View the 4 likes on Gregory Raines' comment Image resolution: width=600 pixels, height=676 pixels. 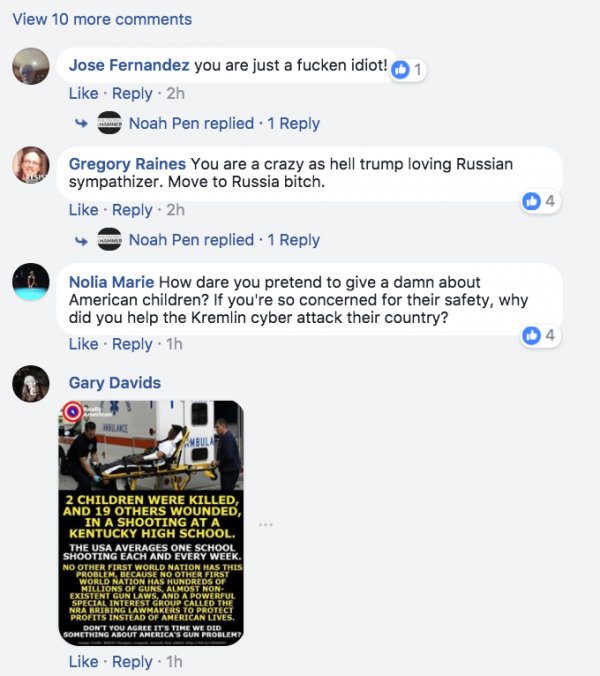[541, 201]
